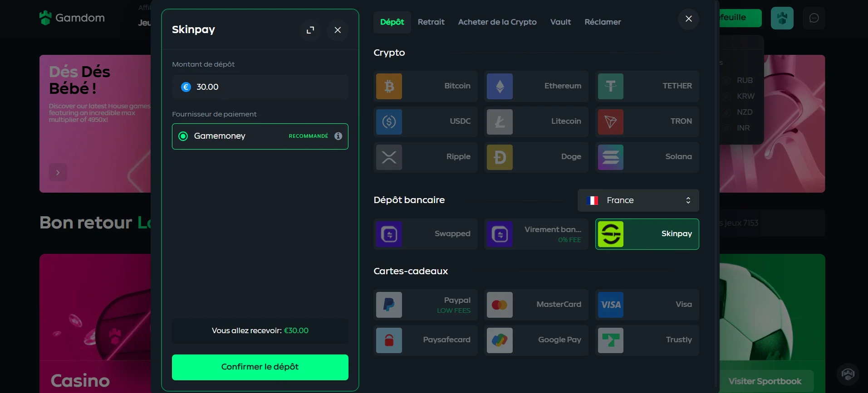Select the TRON crypto tile

click(x=647, y=121)
